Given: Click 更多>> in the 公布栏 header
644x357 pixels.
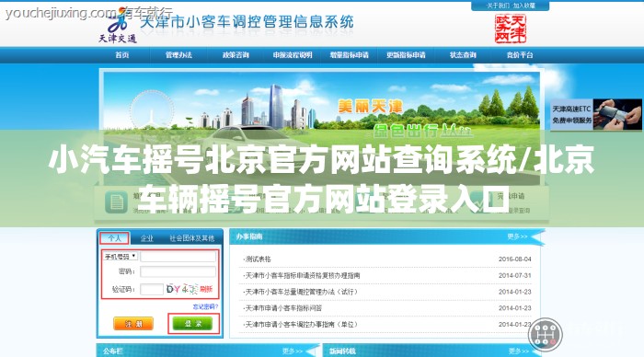Looking at the screenshot, I should tap(293, 351).
